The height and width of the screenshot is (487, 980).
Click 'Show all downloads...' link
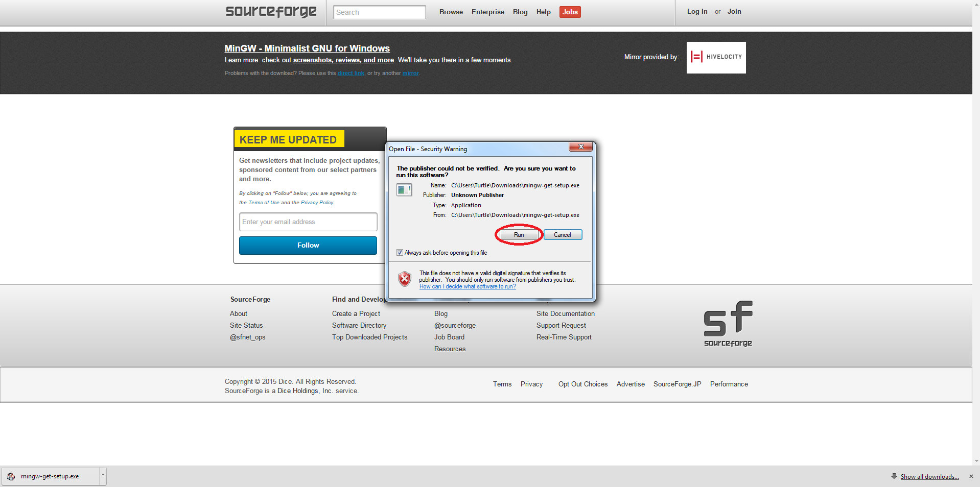(929, 477)
